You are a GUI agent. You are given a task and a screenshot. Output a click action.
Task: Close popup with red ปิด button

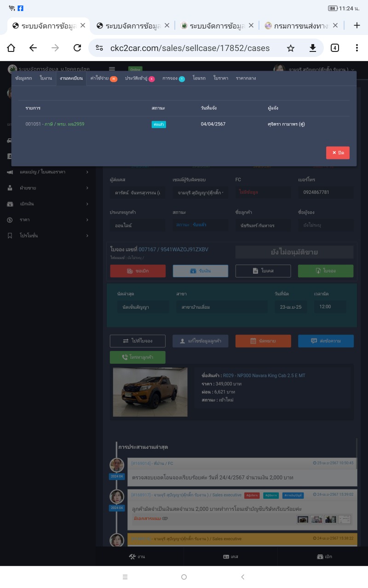click(x=338, y=153)
